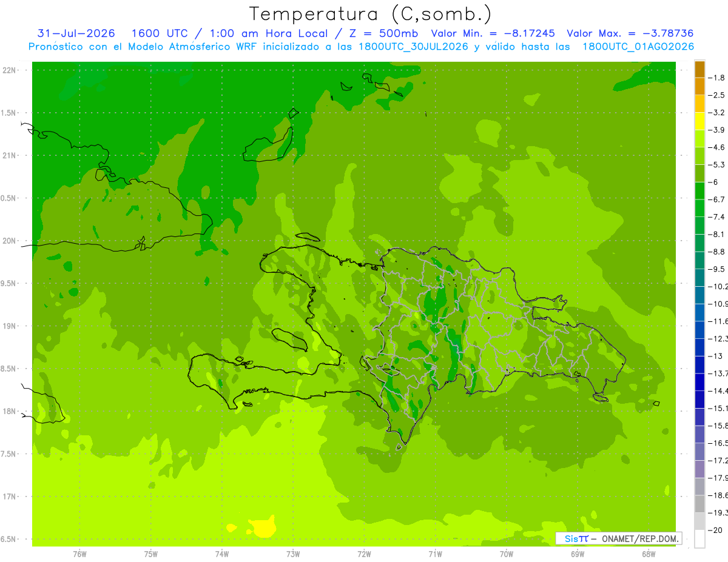Click the "70W" longitude axis label
The height and width of the screenshot is (562, 728).
507,554
